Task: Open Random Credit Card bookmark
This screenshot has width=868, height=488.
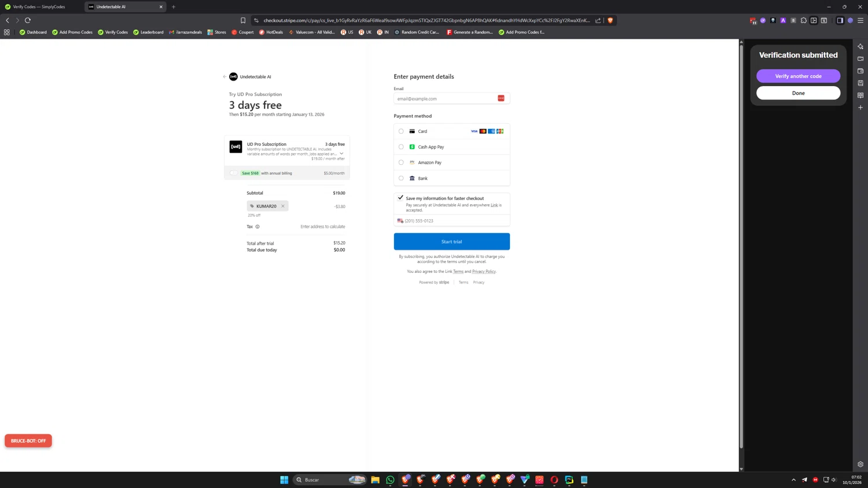Action: (417, 32)
